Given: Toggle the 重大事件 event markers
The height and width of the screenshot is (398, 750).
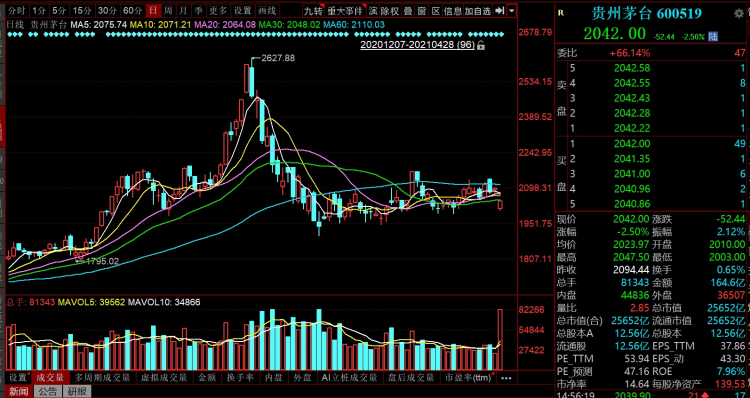Looking at the screenshot, I should [345, 11].
